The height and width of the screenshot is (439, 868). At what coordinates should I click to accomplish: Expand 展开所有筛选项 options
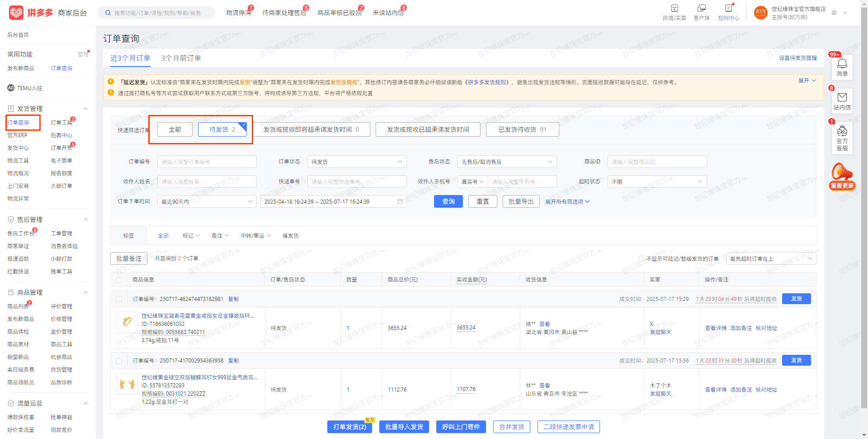coord(567,202)
